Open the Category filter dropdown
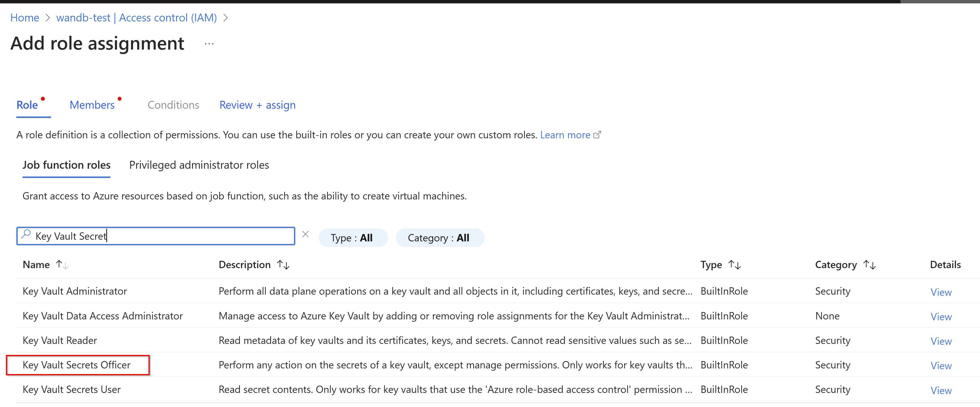Viewport: 980px width, 407px height. point(439,238)
